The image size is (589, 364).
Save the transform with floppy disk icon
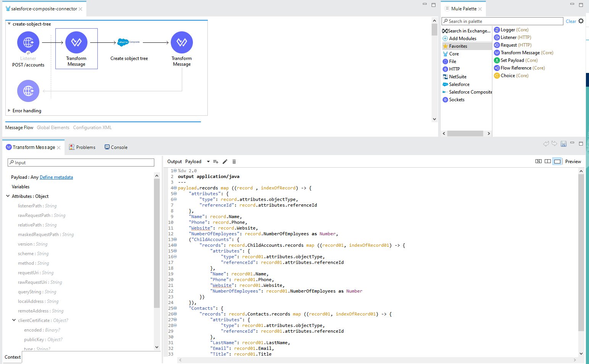click(563, 144)
